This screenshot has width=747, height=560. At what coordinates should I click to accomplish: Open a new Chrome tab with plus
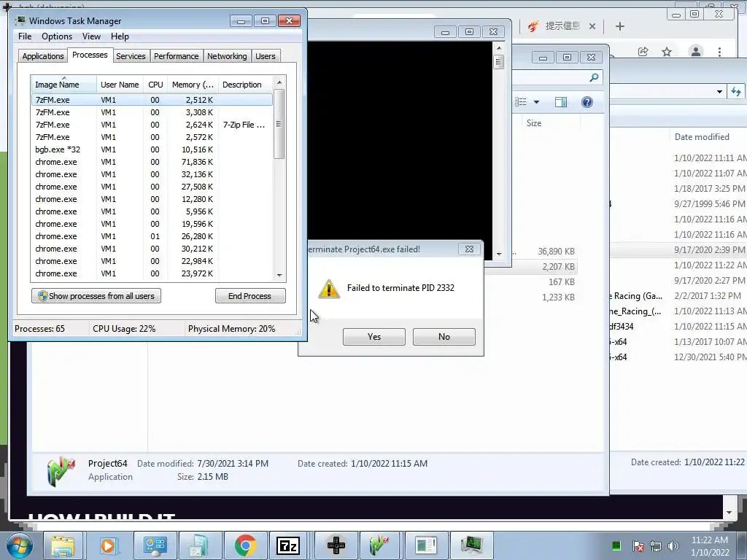619,26
